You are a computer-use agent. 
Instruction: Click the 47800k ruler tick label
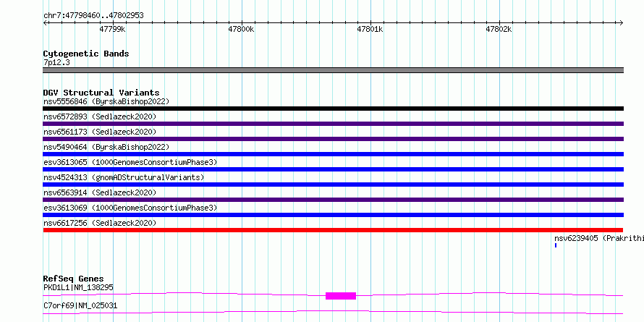241,30
